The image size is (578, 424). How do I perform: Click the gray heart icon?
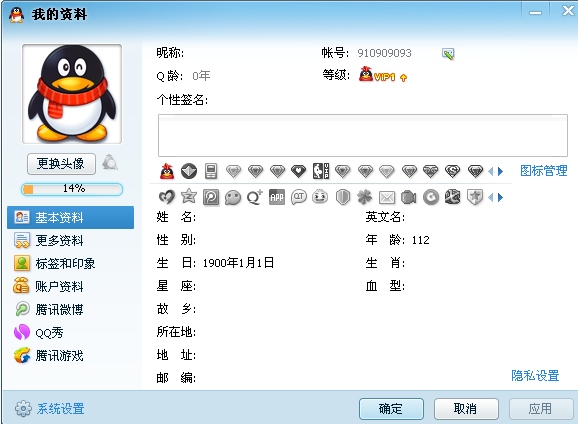[x=167, y=197]
